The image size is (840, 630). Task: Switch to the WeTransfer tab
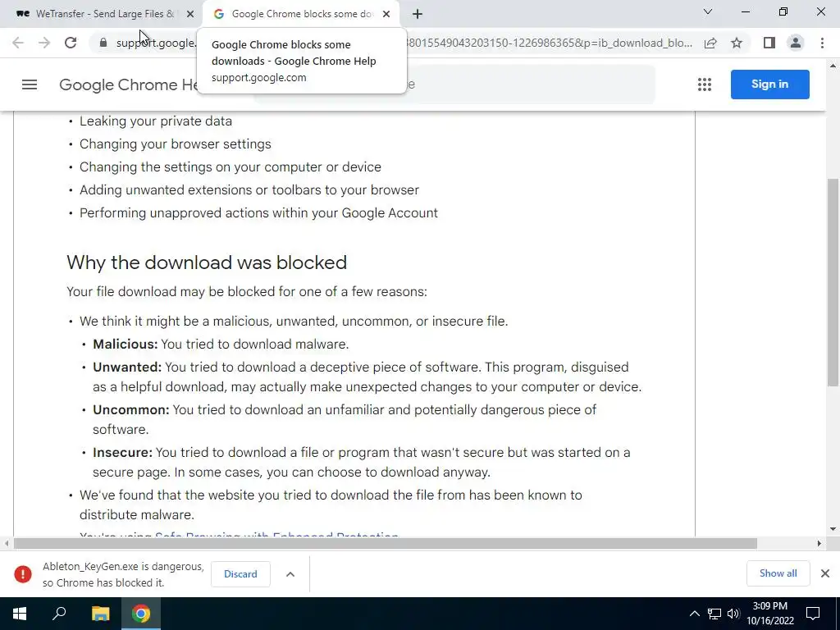pyautogui.click(x=102, y=14)
